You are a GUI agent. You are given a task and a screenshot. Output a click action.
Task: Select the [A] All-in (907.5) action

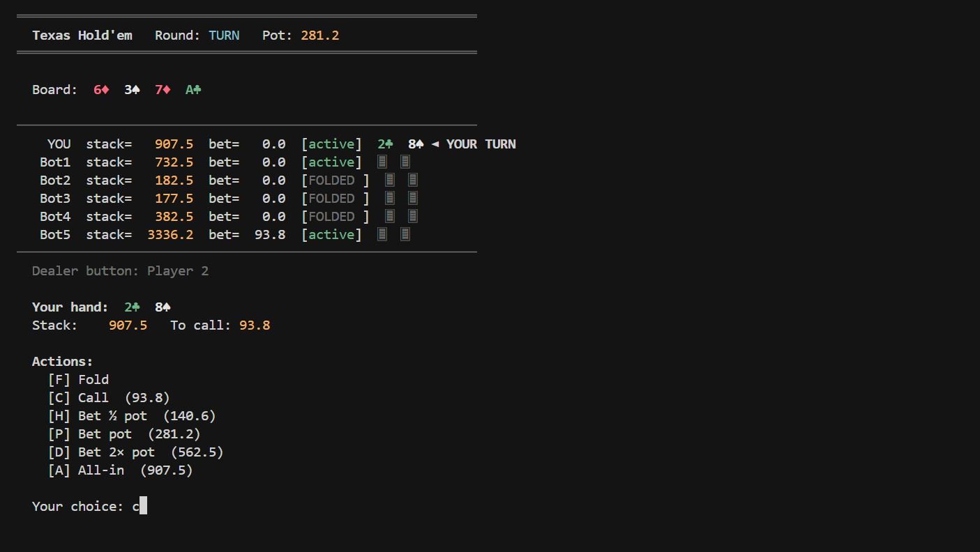coord(120,470)
